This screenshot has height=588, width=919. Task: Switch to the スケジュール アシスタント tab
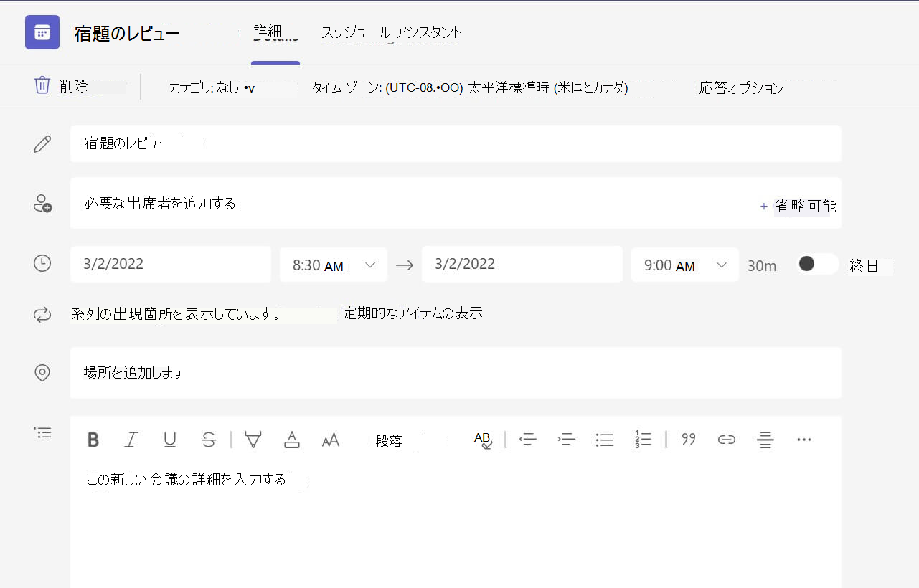click(391, 33)
